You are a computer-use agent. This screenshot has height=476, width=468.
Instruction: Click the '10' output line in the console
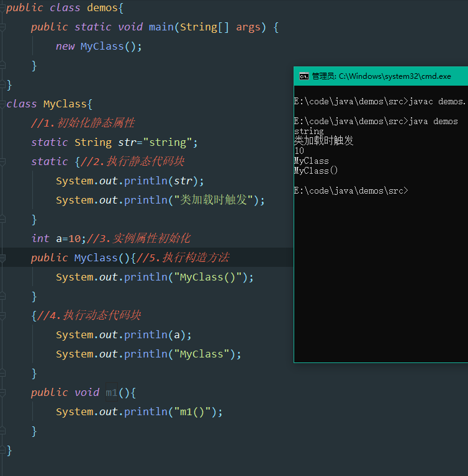299,151
